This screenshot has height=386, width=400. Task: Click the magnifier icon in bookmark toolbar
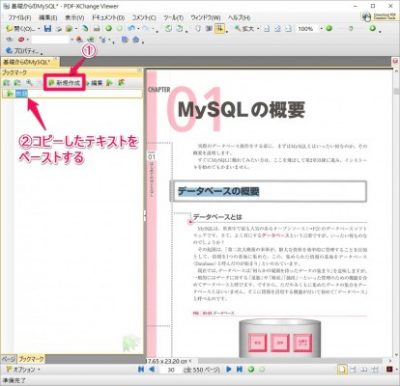[30, 83]
